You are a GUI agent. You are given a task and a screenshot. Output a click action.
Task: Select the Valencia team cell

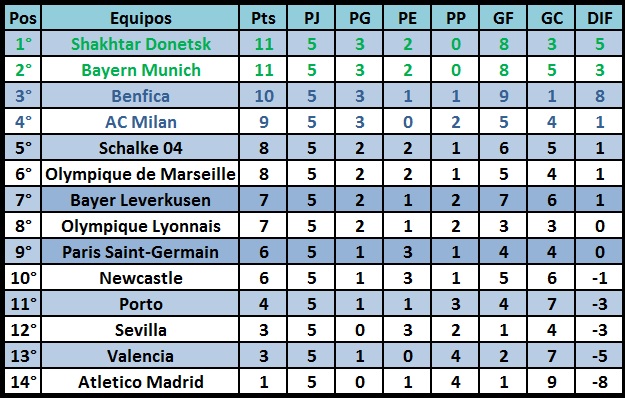[140, 356]
